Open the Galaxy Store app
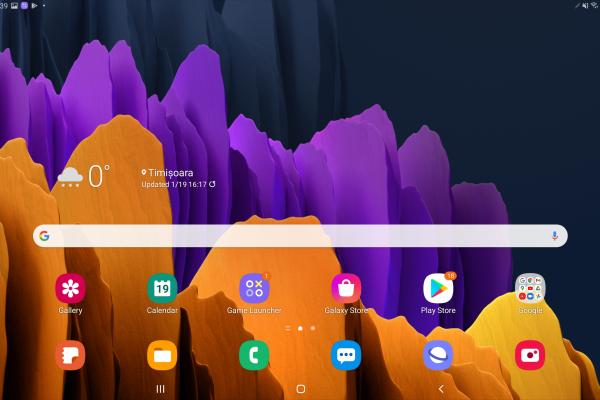The image size is (600, 400). point(346,289)
